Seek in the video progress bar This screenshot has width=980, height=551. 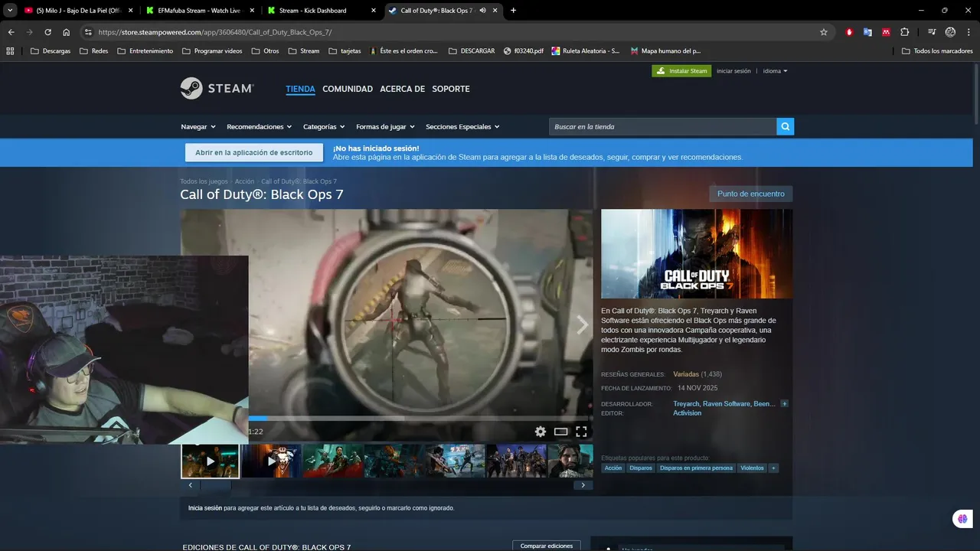pyautogui.click(x=420, y=419)
